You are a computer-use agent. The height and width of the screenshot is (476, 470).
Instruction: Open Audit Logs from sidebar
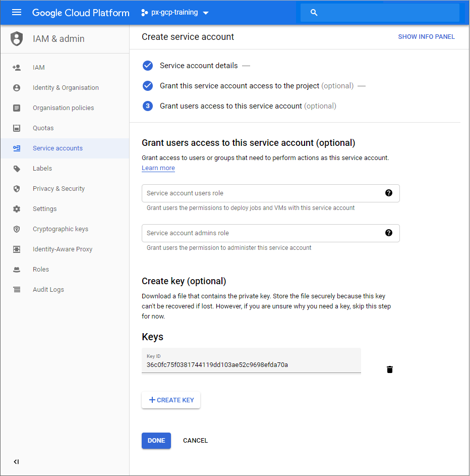[x=48, y=290]
